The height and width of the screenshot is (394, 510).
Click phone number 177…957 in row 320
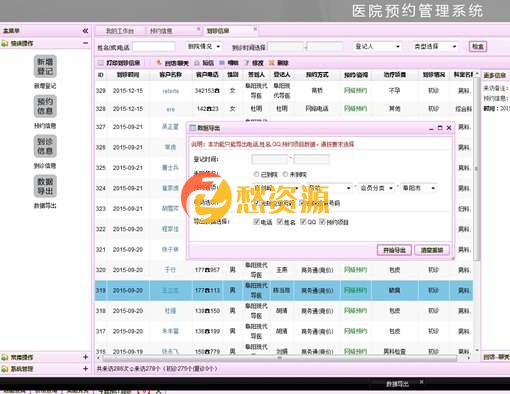click(207, 270)
